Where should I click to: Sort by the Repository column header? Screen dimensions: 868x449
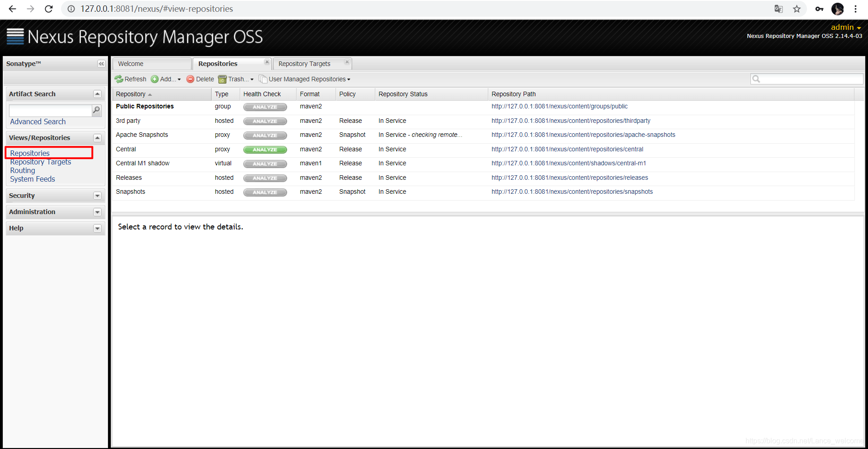[x=162, y=94]
